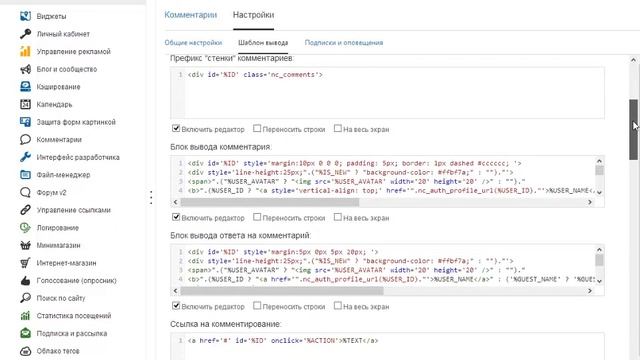This screenshot has height=360, width=640.
Task: Click Защита форм картинкой icon
Action: tap(25, 122)
